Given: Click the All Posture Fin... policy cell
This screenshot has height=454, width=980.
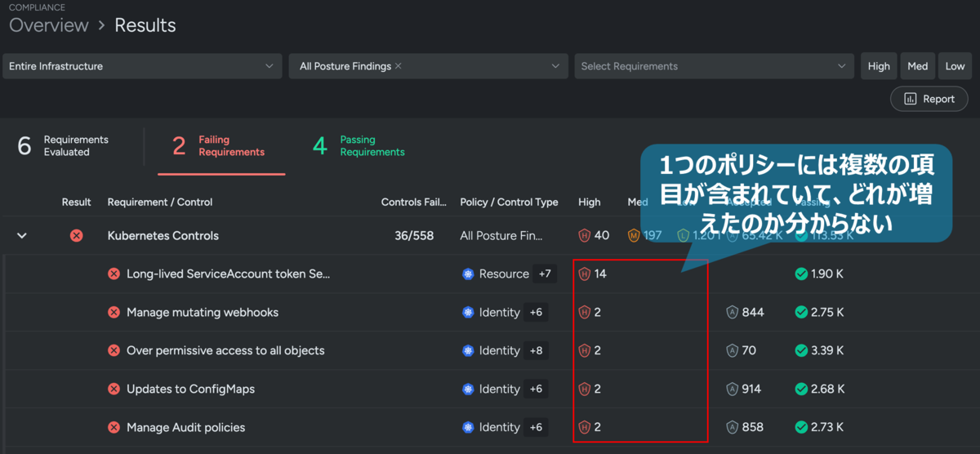Looking at the screenshot, I should [x=501, y=236].
